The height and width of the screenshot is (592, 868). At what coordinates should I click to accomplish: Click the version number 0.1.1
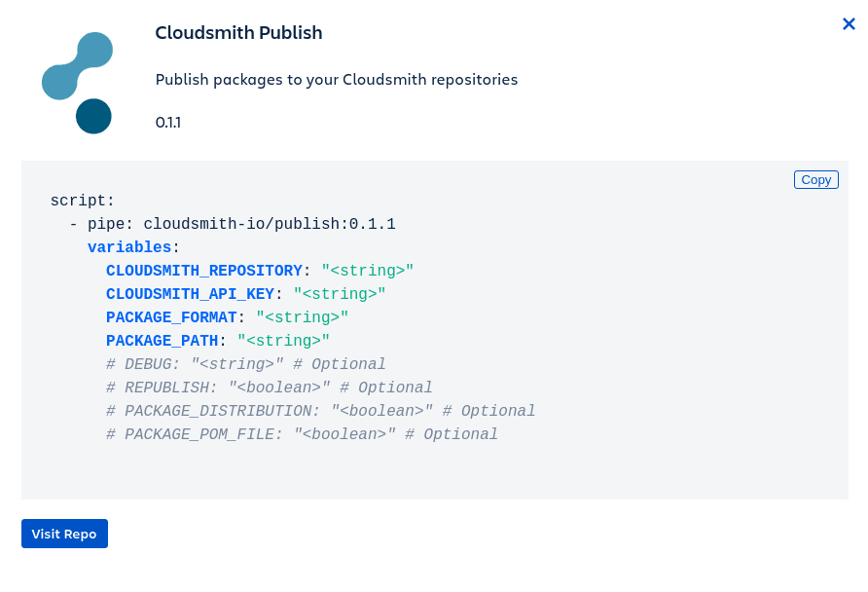point(168,123)
